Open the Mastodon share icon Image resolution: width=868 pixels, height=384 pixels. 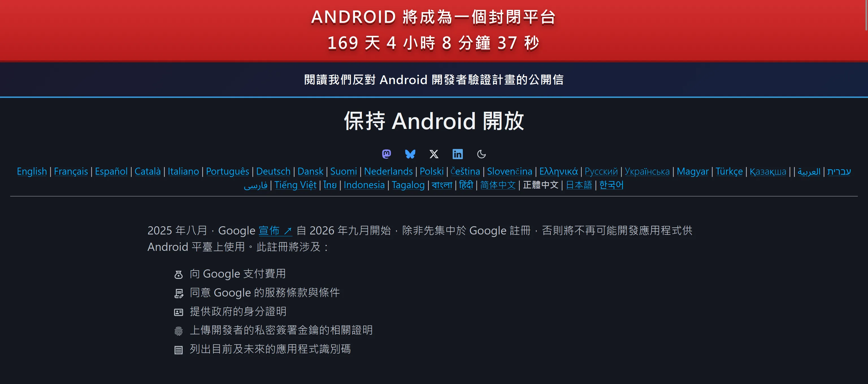(x=386, y=154)
